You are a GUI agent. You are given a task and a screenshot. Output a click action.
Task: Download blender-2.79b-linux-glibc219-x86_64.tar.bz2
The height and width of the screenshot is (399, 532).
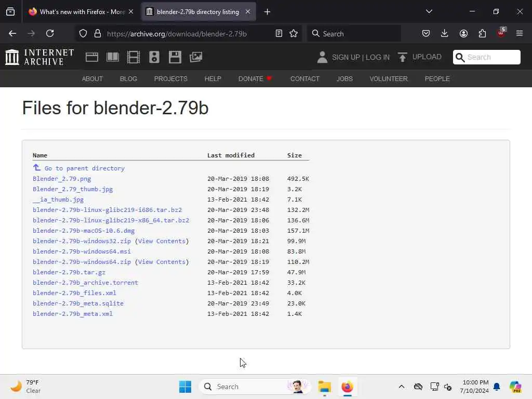click(x=111, y=220)
